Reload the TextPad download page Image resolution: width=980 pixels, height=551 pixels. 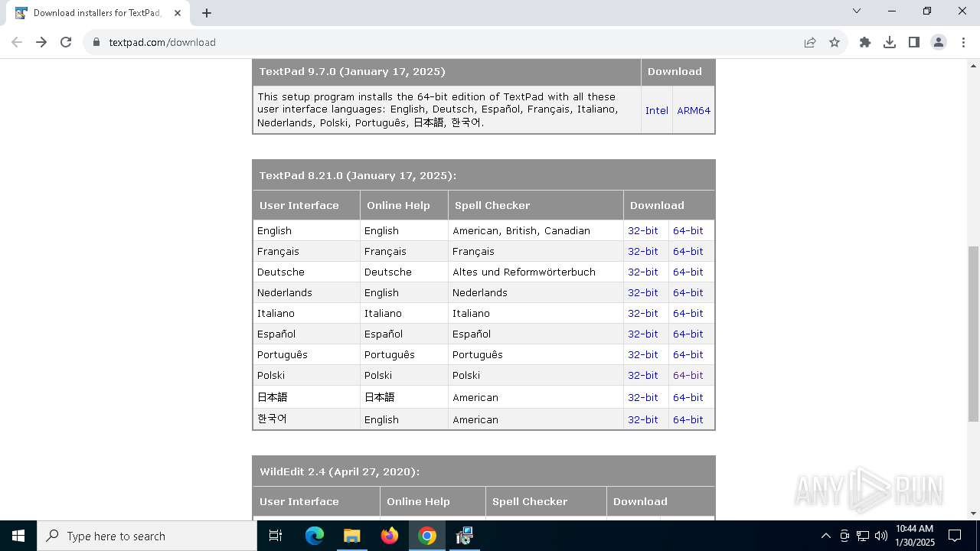click(x=66, y=42)
